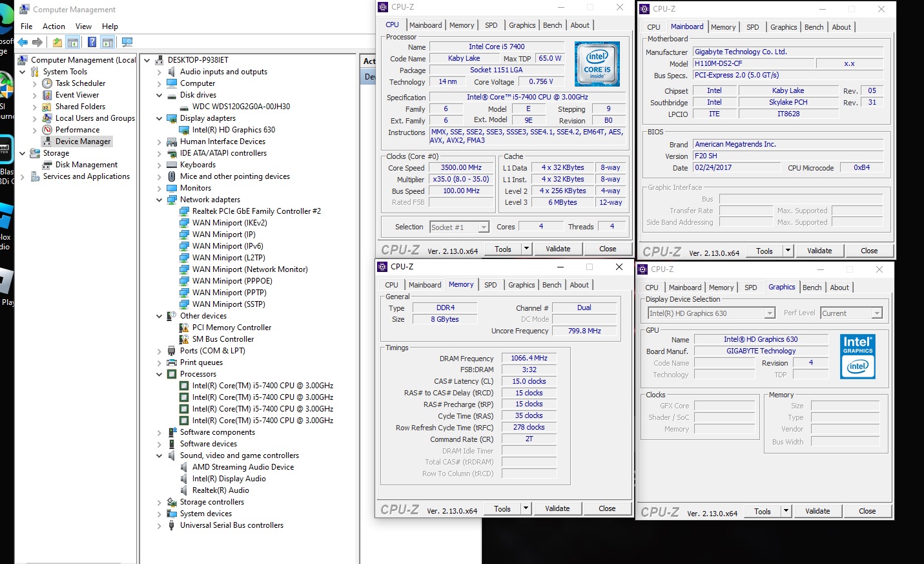Switch to Bench tab in Mainboard window
The image size is (924, 564).
click(814, 27)
